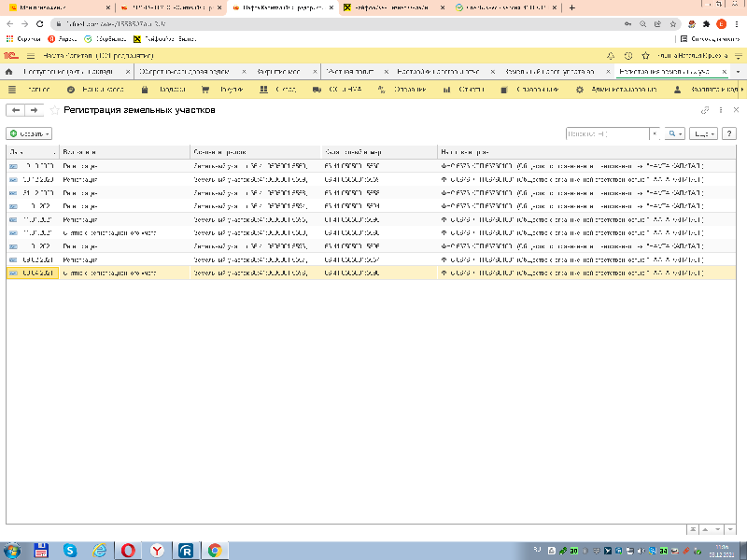Open the Windows Start menu
Viewport: 747px width, 560px height.
[x=12, y=551]
